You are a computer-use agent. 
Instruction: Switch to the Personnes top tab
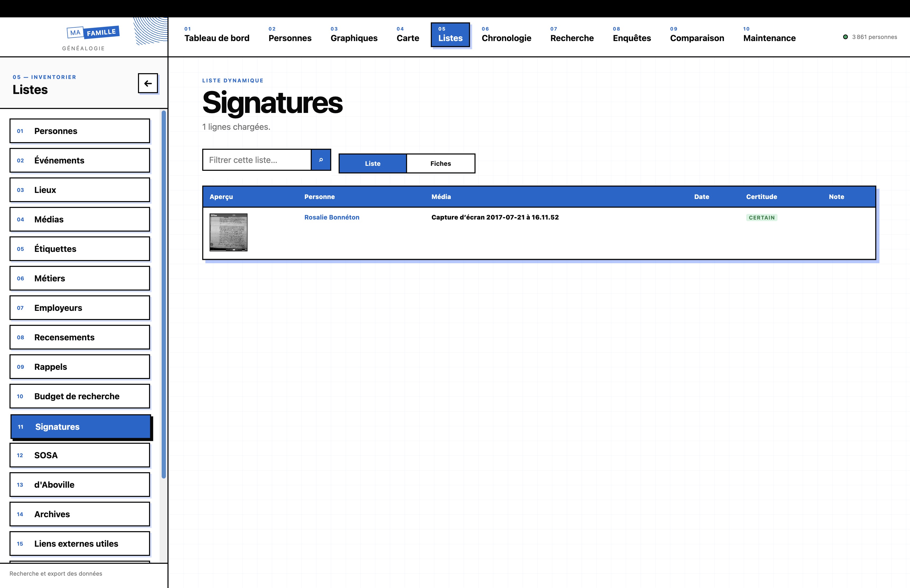coord(290,35)
